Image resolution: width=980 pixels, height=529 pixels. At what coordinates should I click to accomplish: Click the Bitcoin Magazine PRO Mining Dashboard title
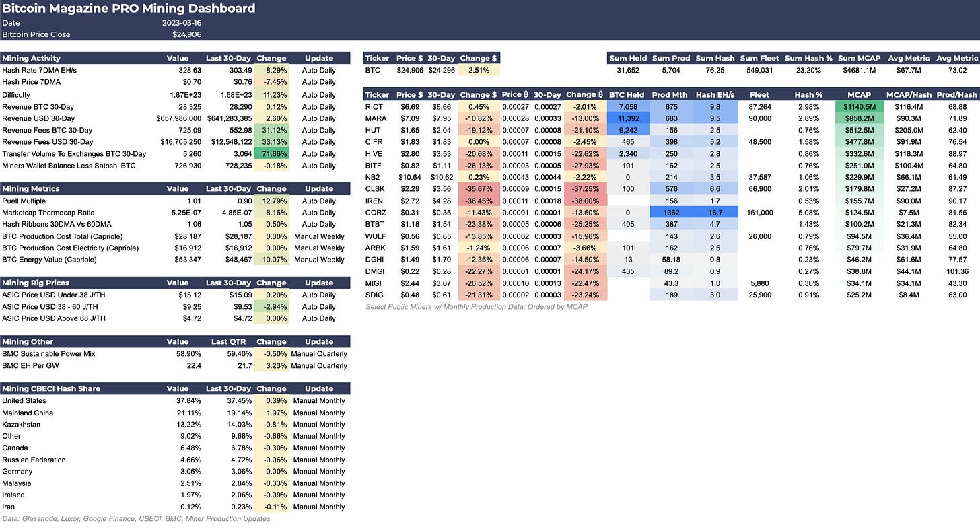129,9
